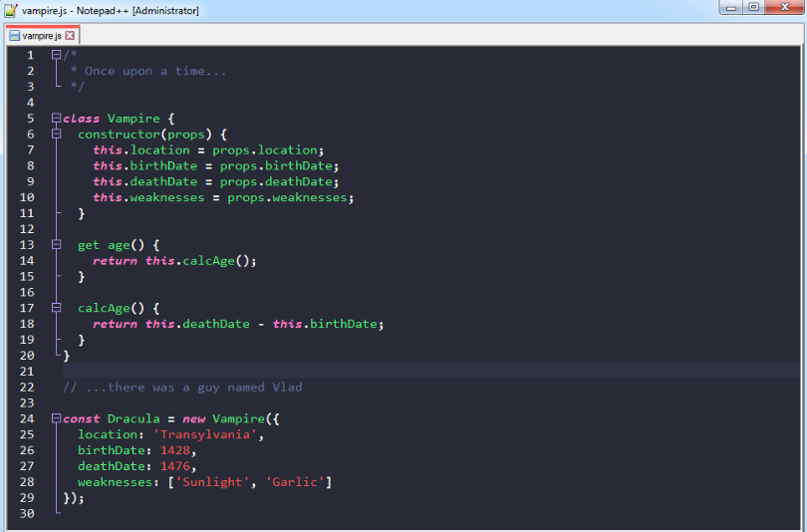Select the vampire.js tab
This screenshot has height=532, width=807.
click(x=43, y=36)
